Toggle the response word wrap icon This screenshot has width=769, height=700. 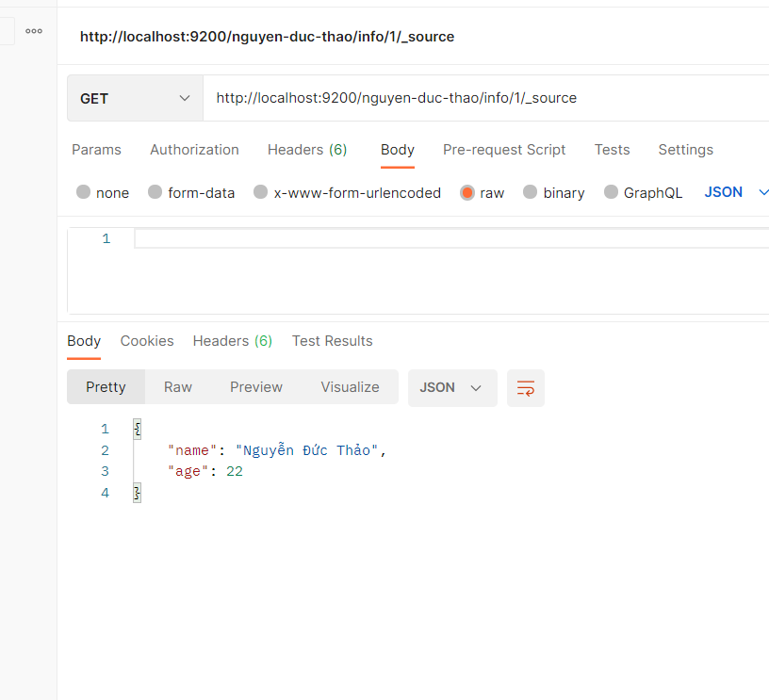coord(526,388)
